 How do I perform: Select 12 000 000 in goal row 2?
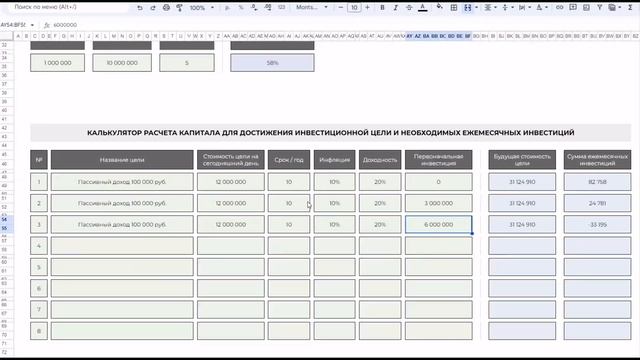231,203
